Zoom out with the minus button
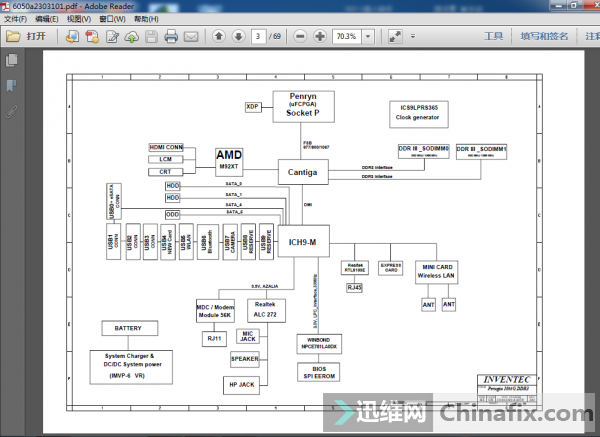 pos(300,36)
